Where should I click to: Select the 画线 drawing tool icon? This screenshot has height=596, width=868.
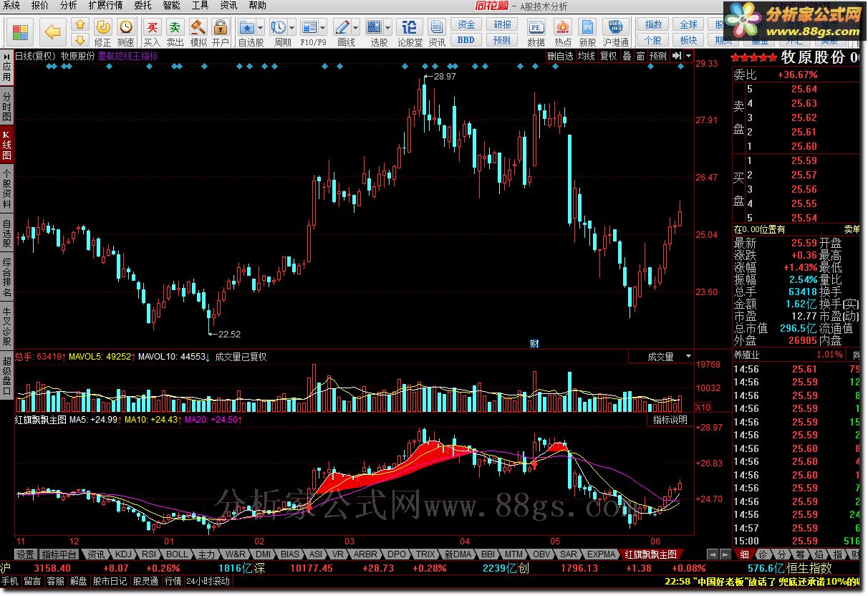point(343,28)
